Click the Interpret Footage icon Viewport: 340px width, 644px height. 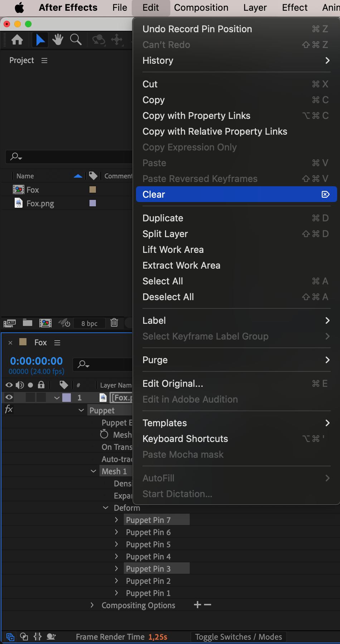point(10,323)
